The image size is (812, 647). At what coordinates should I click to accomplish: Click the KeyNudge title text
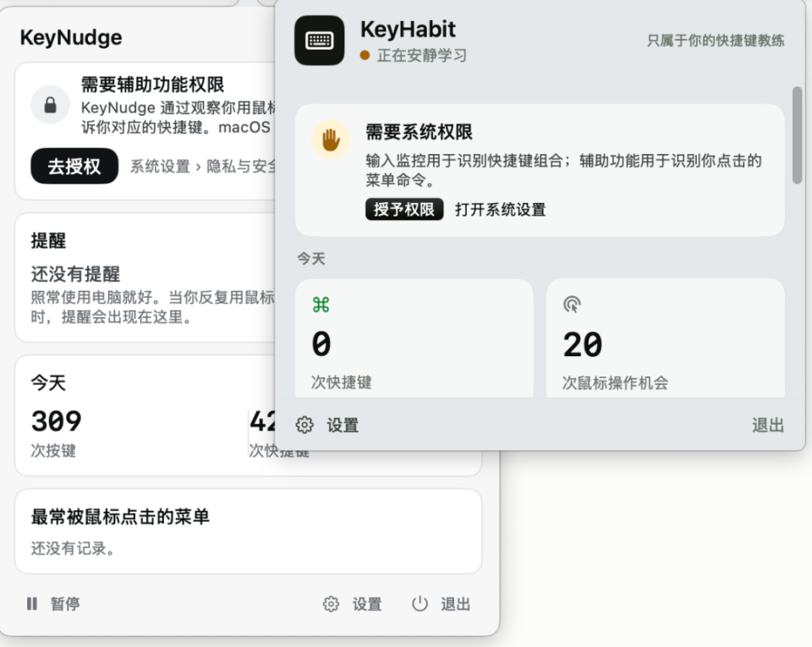pyautogui.click(x=71, y=37)
